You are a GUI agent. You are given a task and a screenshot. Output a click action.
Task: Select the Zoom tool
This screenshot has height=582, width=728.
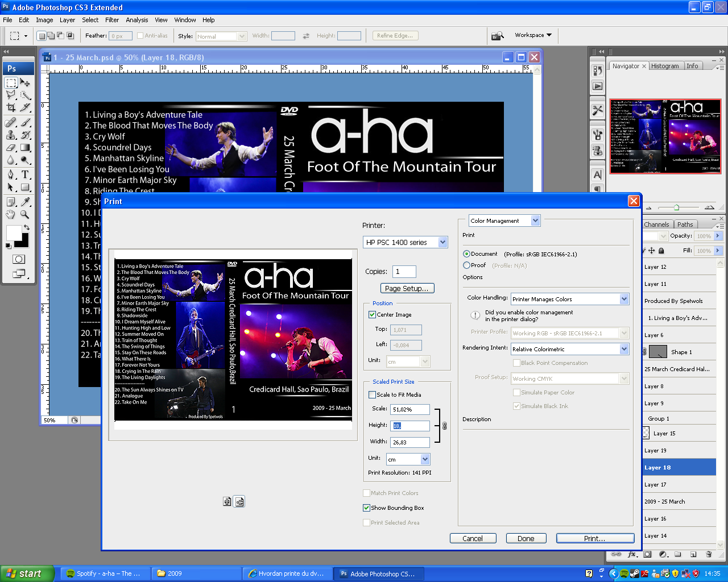(x=25, y=214)
